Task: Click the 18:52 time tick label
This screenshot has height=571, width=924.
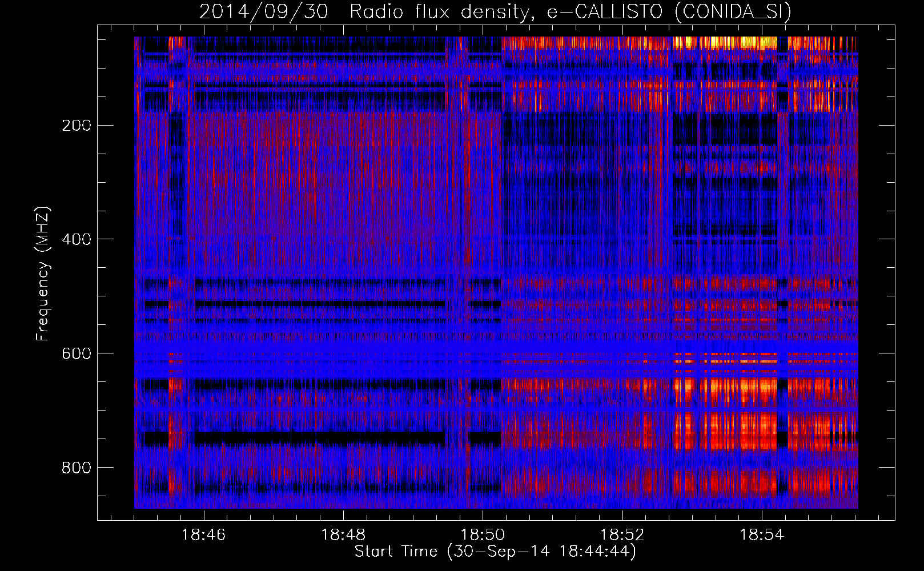Action: click(622, 535)
